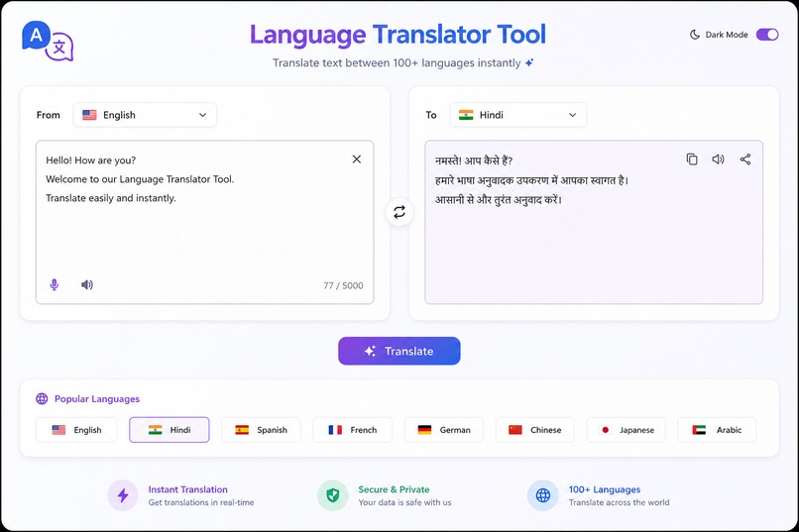The height and width of the screenshot is (532, 799).
Task: Click the microphone icon for voice input
Action: 54,284
